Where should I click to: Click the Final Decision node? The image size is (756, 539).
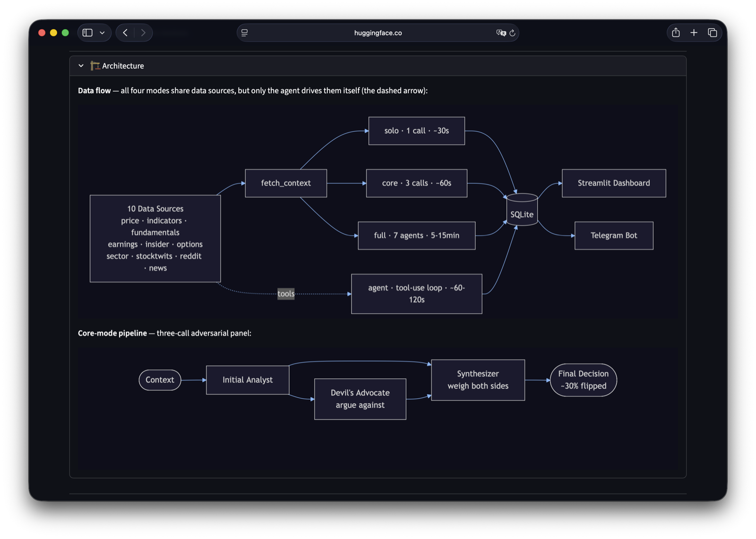point(584,380)
